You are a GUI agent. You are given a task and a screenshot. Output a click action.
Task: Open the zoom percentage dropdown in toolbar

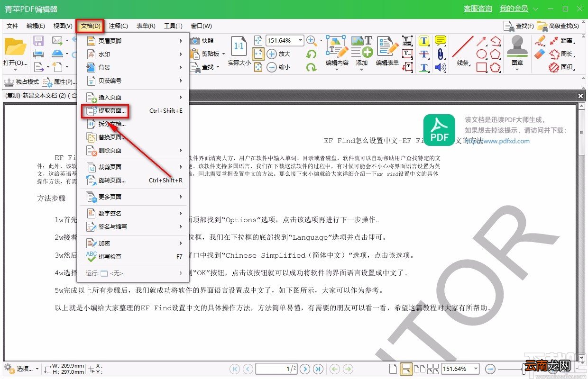(300, 41)
